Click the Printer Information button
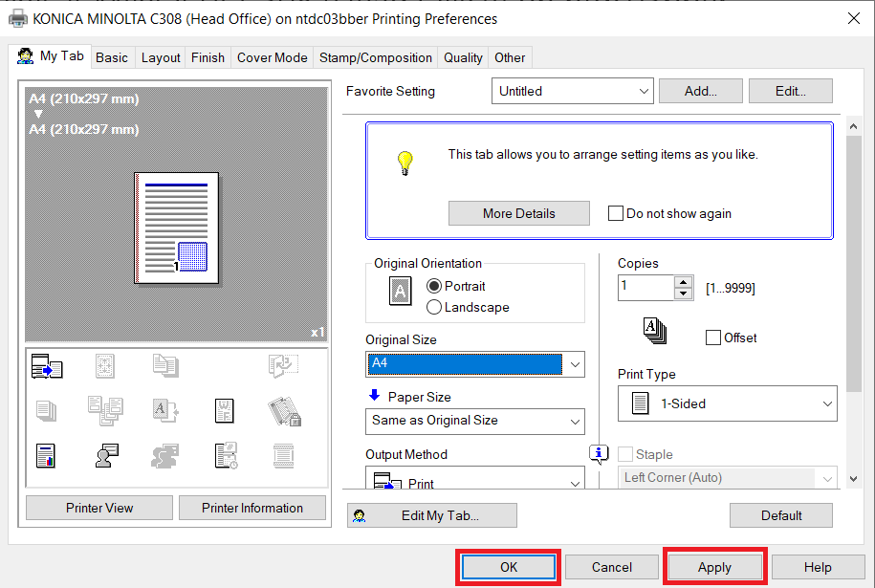This screenshot has height=588, width=875. [x=252, y=508]
